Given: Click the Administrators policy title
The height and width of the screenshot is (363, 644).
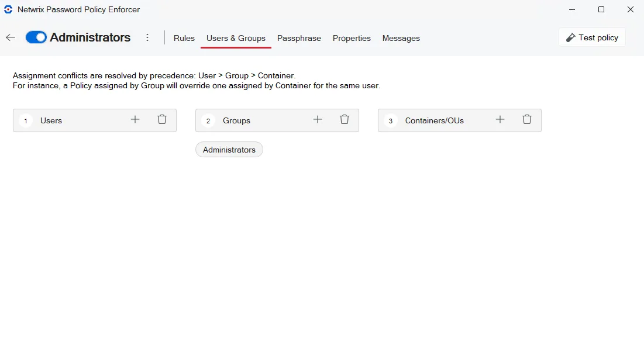Looking at the screenshot, I should coord(90,37).
